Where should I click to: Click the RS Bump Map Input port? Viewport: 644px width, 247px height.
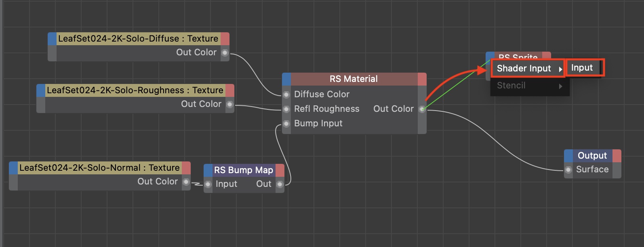pyautogui.click(x=208, y=184)
